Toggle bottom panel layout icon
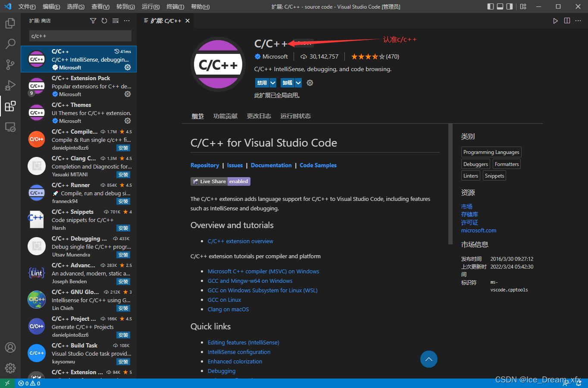 click(x=500, y=6)
